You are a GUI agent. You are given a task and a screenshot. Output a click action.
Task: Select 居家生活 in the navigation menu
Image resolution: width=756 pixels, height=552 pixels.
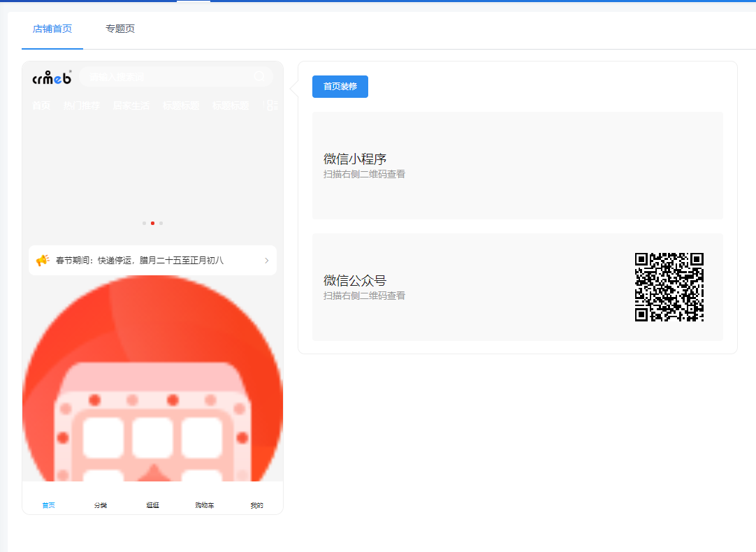coord(131,105)
